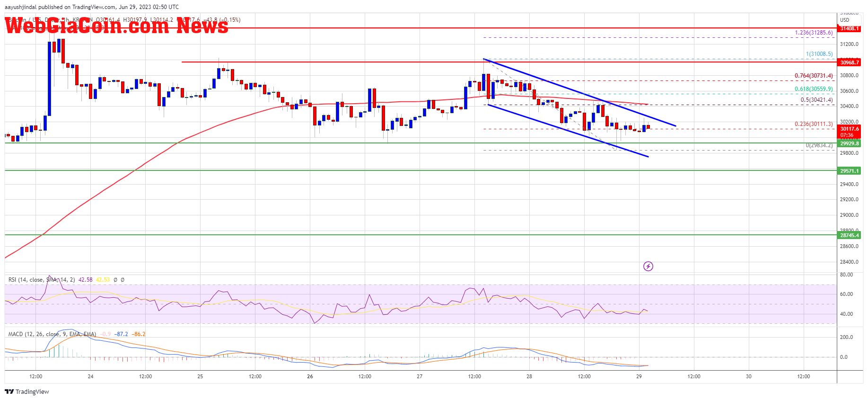
Task: Click the 28400.0 price axis tick
Action: [x=849, y=262]
